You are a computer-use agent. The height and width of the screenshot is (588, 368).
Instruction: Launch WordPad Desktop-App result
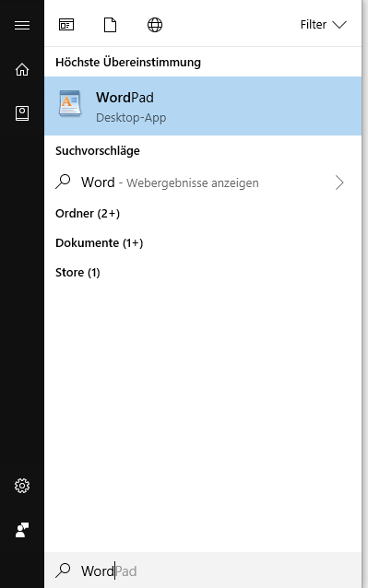(203, 106)
